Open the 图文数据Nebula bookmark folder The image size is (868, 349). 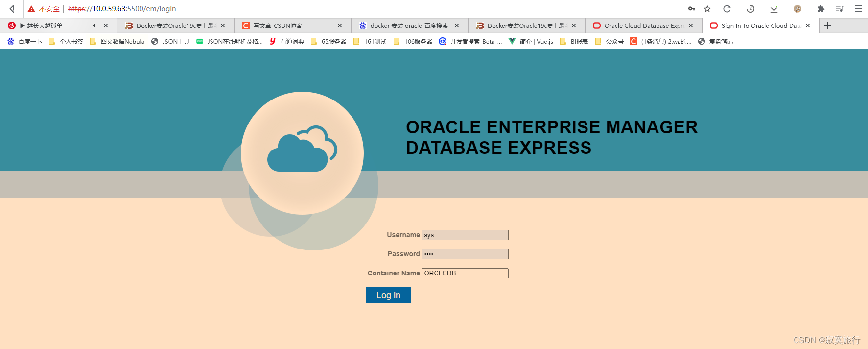tap(117, 41)
